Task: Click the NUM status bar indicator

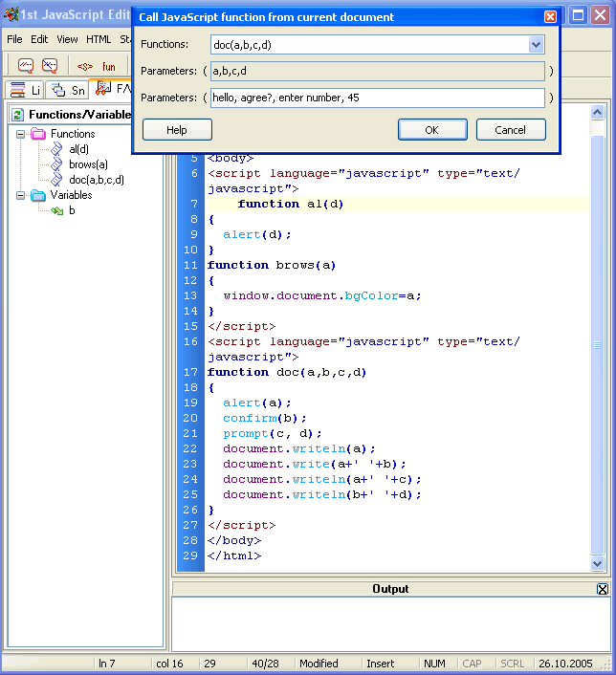Action: pyautogui.click(x=434, y=664)
